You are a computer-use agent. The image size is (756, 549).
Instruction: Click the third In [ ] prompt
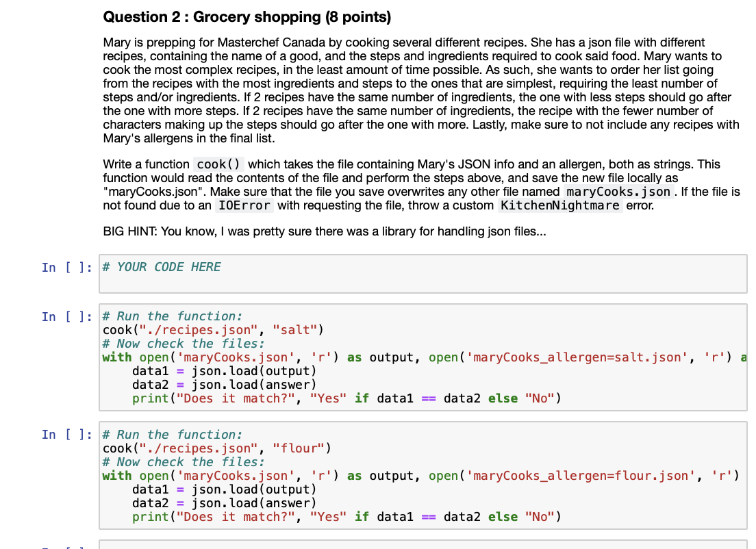point(66,435)
